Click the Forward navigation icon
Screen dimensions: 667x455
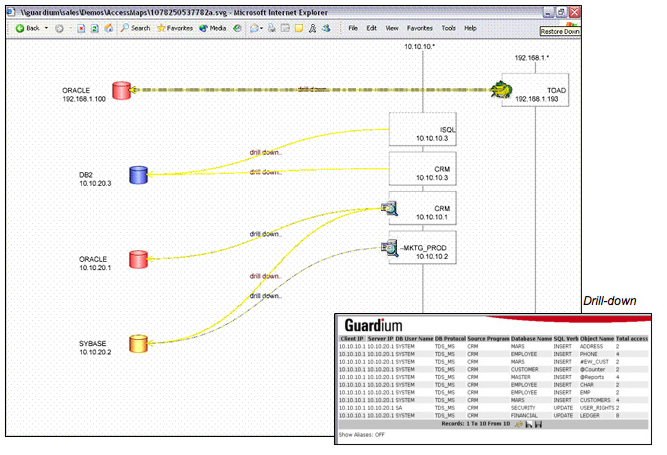point(59,28)
